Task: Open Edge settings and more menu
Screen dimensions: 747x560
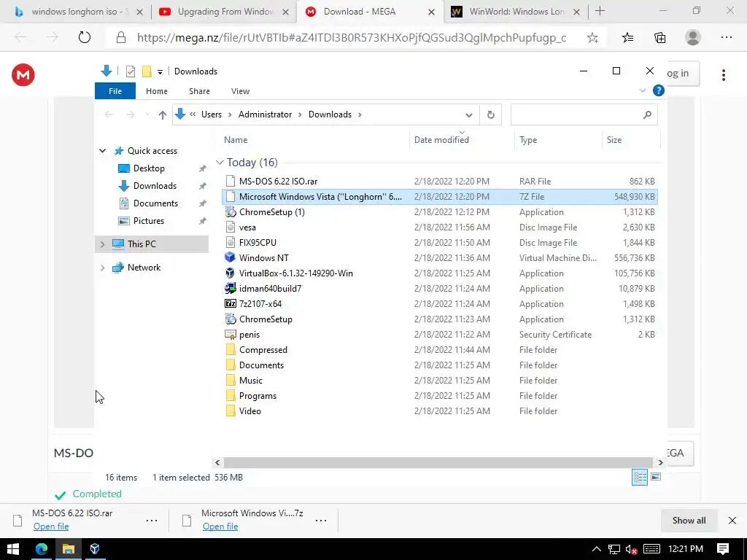Action: [x=726, y=38]
